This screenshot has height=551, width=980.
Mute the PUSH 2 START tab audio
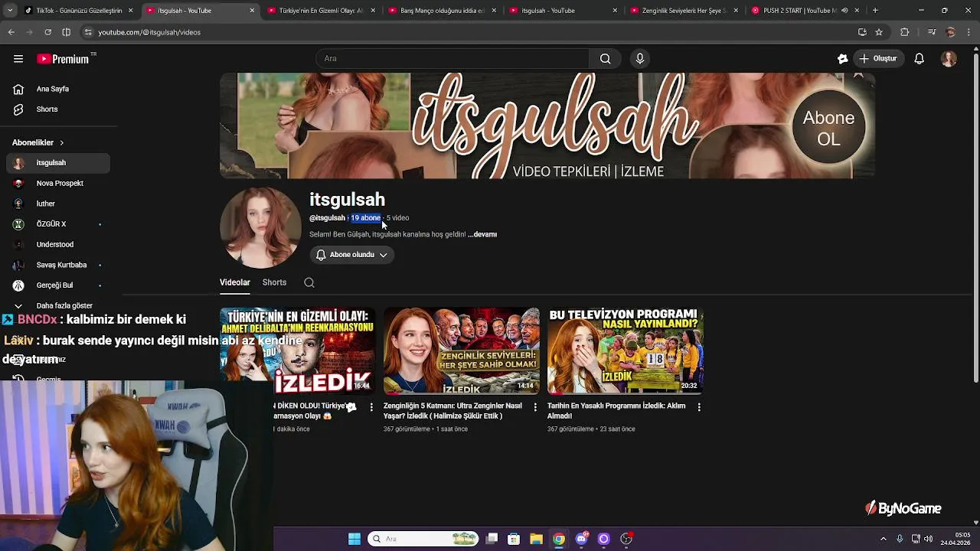(844, 11)
